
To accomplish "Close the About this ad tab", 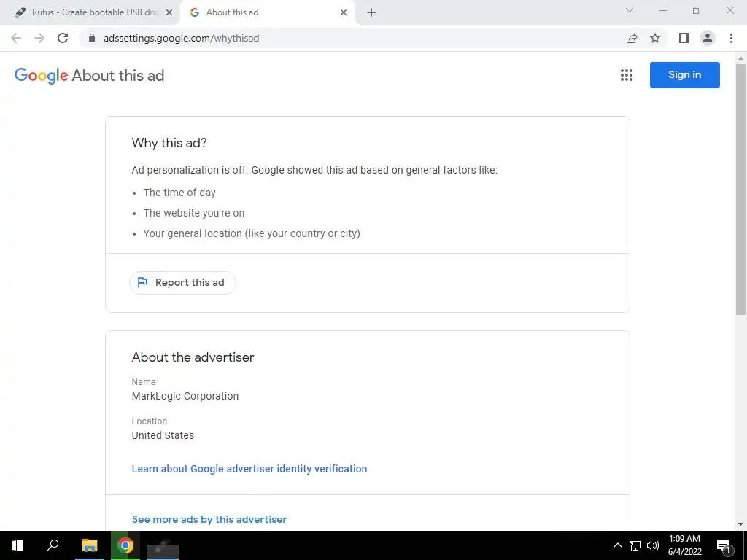I will tap(344, 12).
